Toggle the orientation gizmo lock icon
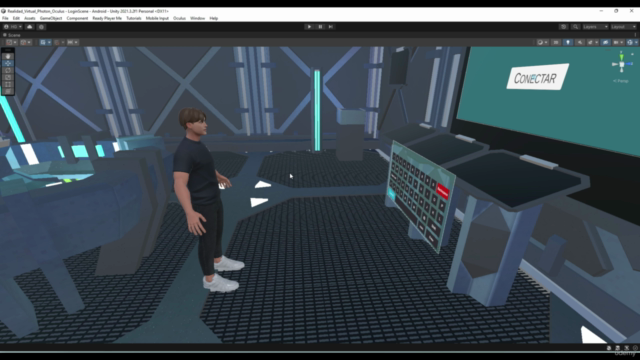The height and width of the screenshot is (360, 640). (632, 54)
